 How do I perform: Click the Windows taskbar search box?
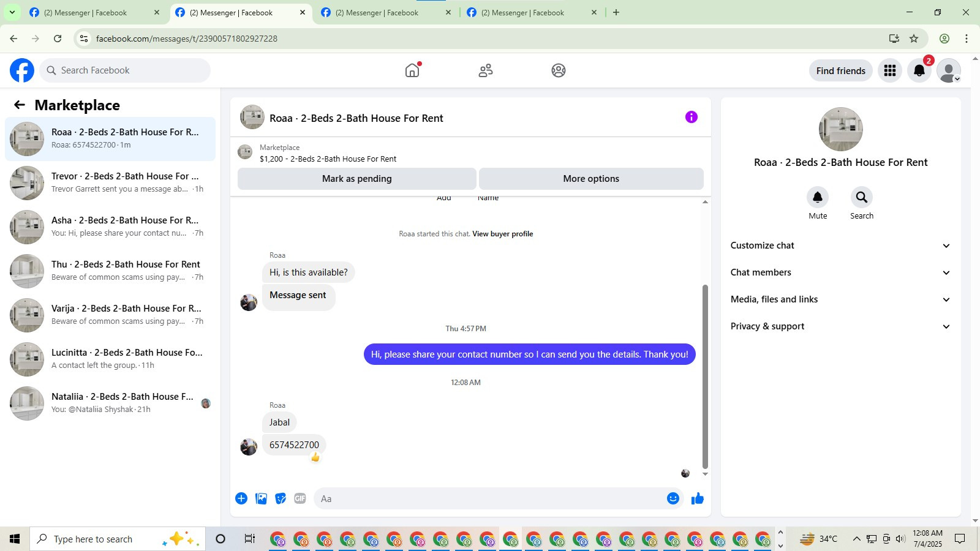pyautogui.click(x=118, y=539)
